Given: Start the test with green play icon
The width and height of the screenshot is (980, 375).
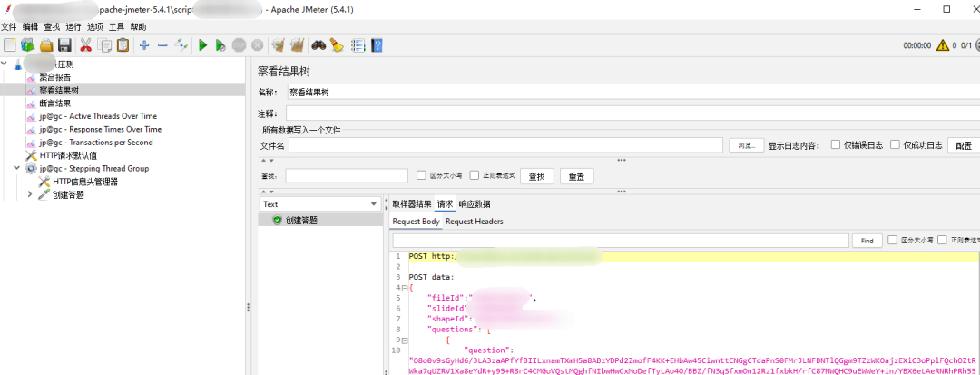Looking at the screenshot, I should (202, 45).
